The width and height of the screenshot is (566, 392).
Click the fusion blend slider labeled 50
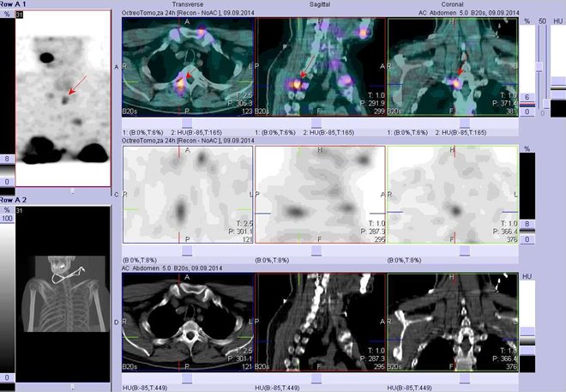click(541, 65)
